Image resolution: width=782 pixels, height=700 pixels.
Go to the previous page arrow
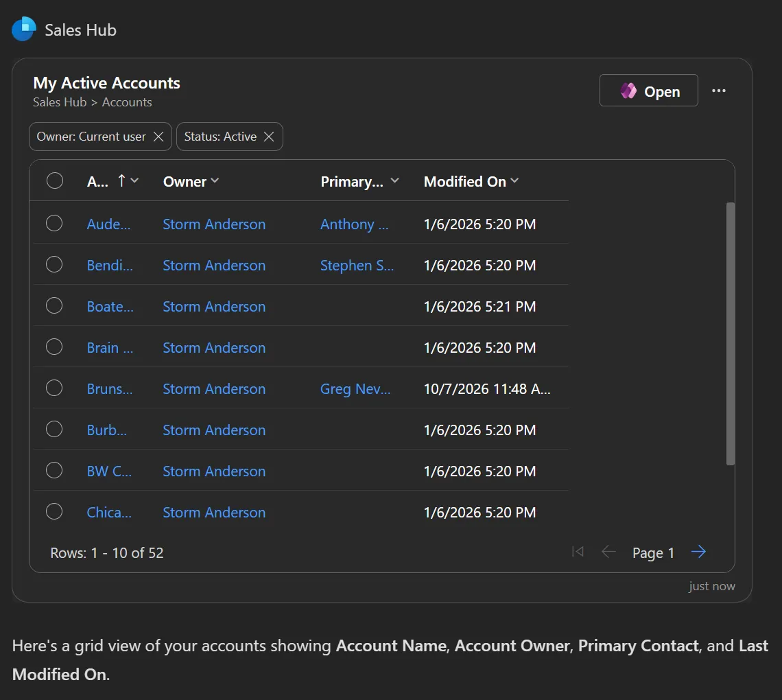[x=608, y=551]
